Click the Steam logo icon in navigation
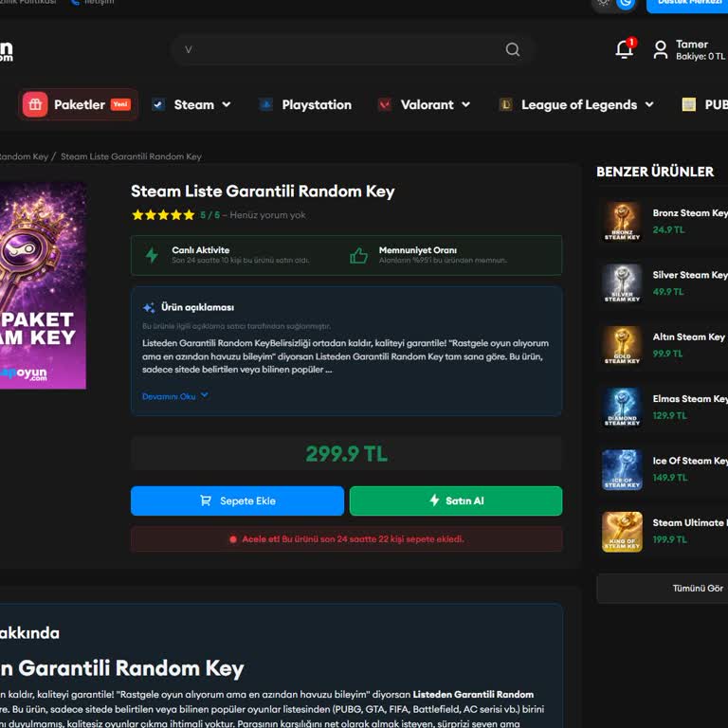728x728 pixels. pos(158,104)
